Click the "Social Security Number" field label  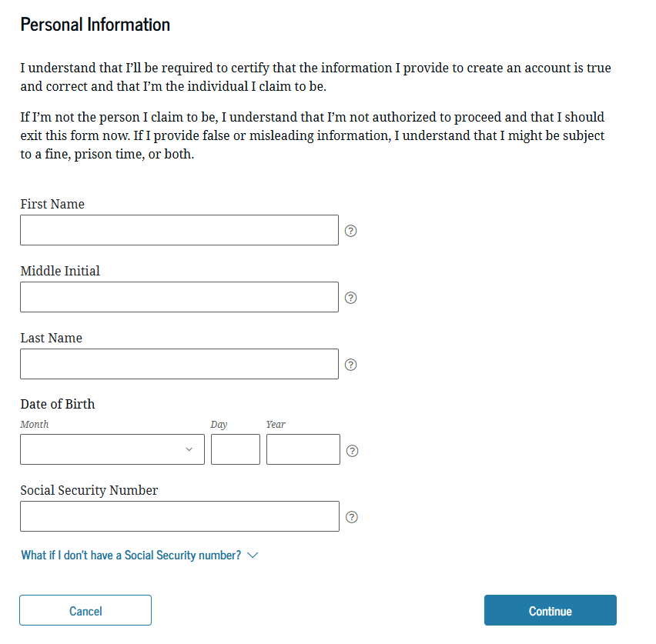click(89, 490)
